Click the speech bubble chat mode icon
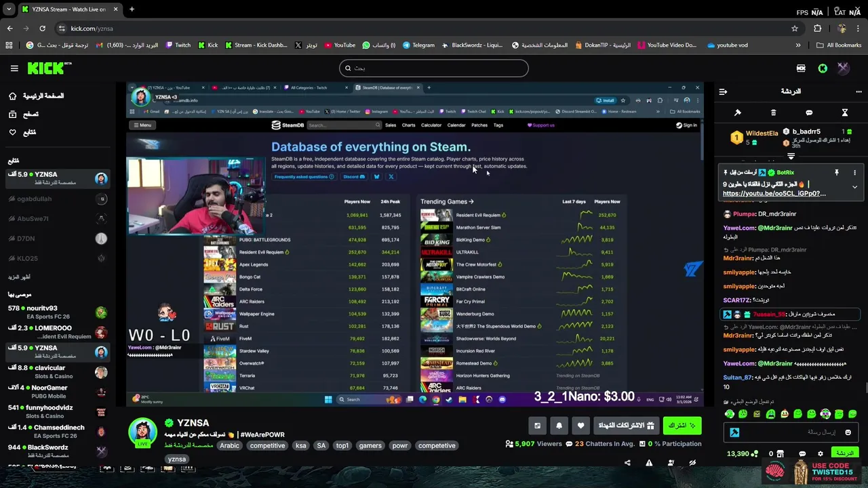Image resolution: width=868 pixels, height=488 pixels. coord(809,113)
